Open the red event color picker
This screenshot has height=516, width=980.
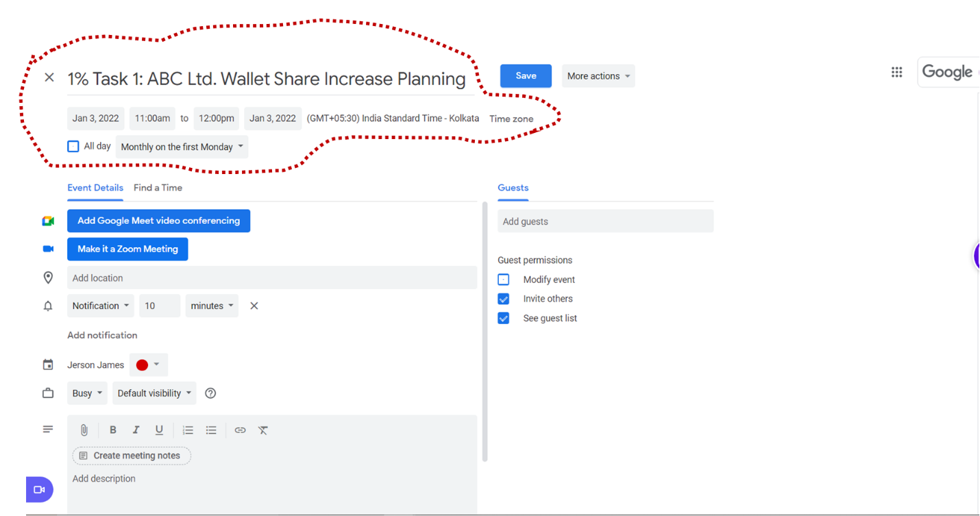tap(148, 365)
